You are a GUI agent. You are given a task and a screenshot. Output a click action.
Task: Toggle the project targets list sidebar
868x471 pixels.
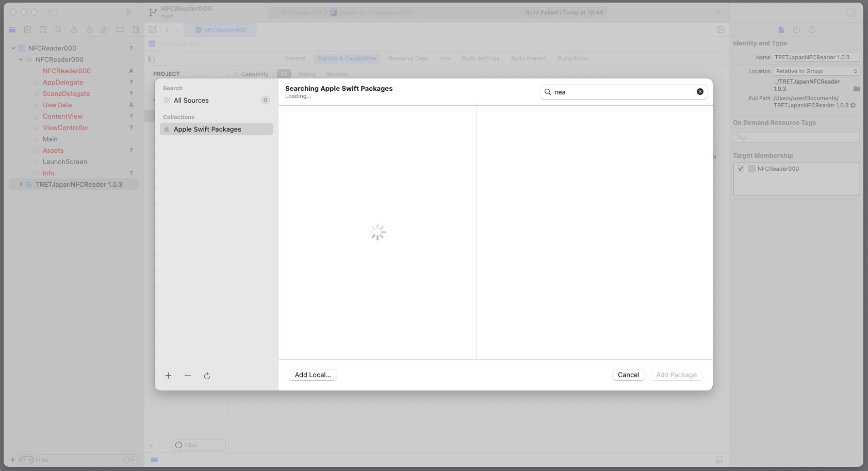(151, 59)
